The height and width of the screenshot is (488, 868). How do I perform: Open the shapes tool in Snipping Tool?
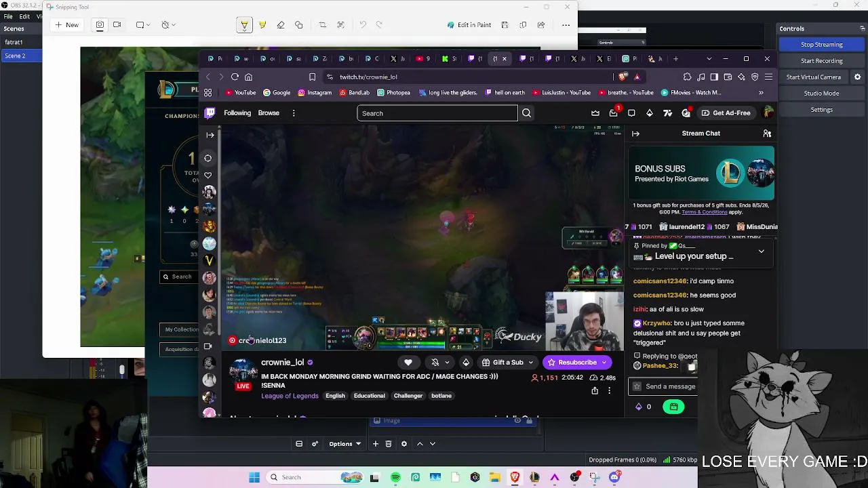(x=299, y=25)
